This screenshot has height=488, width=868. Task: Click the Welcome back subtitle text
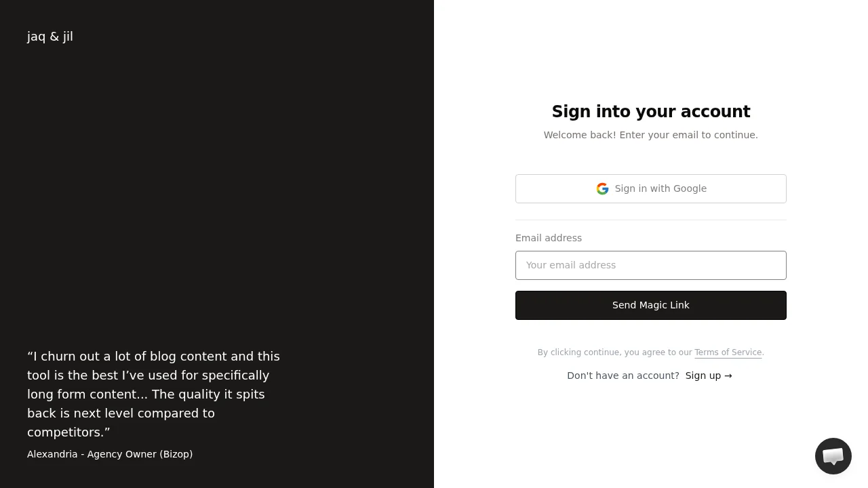click(x=651, y=135)
